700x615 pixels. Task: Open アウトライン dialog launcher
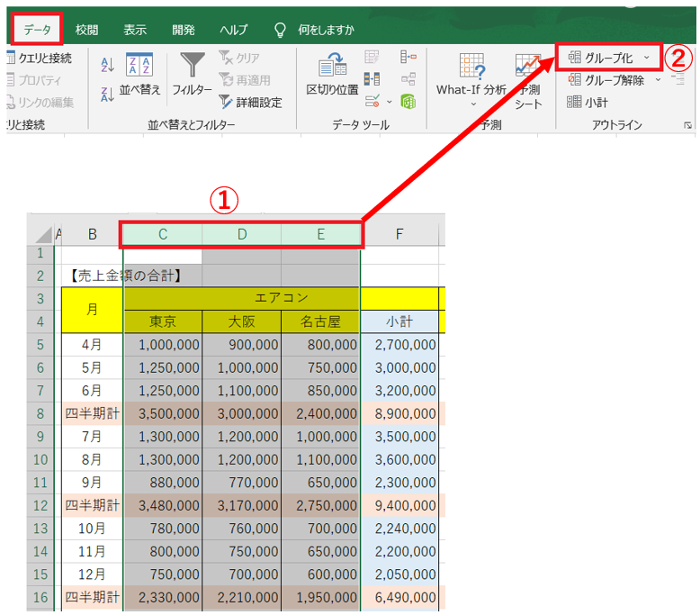[687, 125]
